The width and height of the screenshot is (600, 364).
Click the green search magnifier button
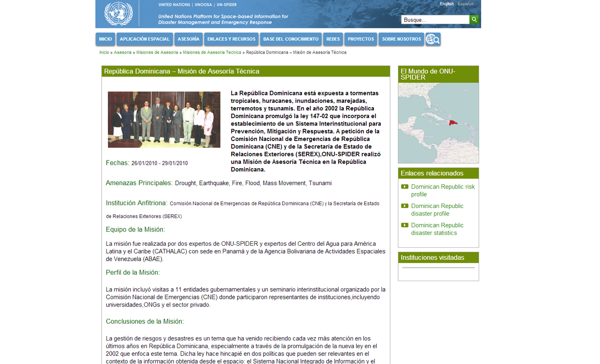click(474, 19)
